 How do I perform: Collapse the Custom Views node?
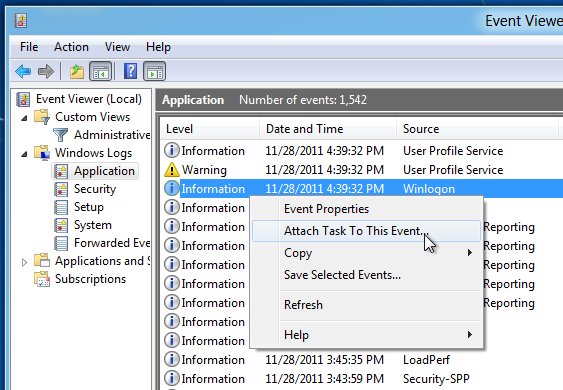[24, 118]
